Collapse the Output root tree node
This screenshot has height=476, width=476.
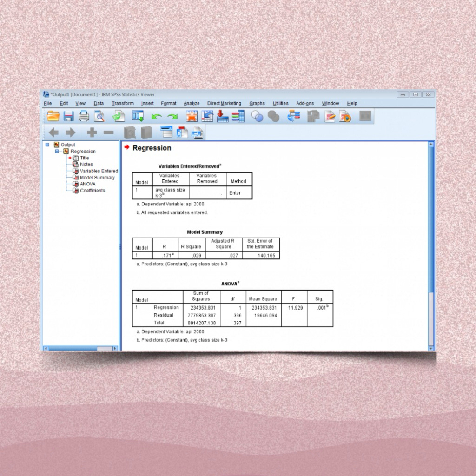(x=47, y=145)
